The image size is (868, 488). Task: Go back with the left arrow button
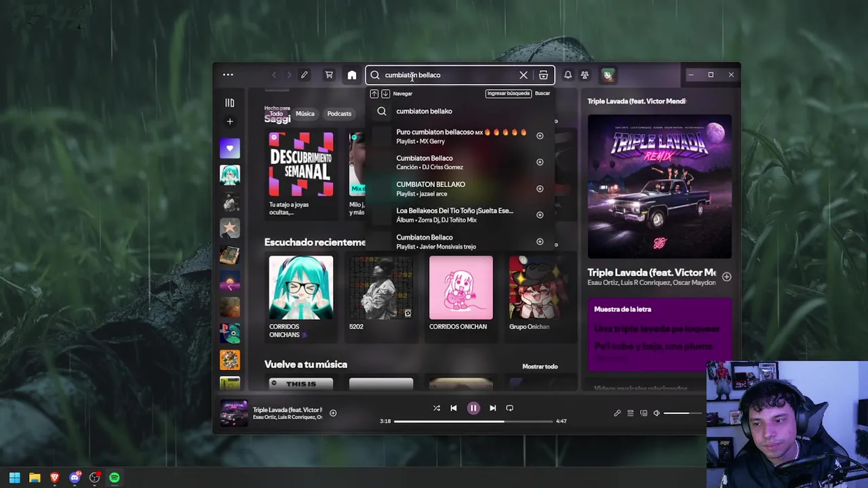274,75
